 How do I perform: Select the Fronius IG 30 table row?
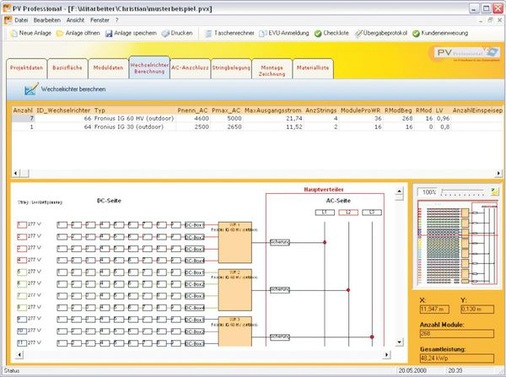pos(257,127)
